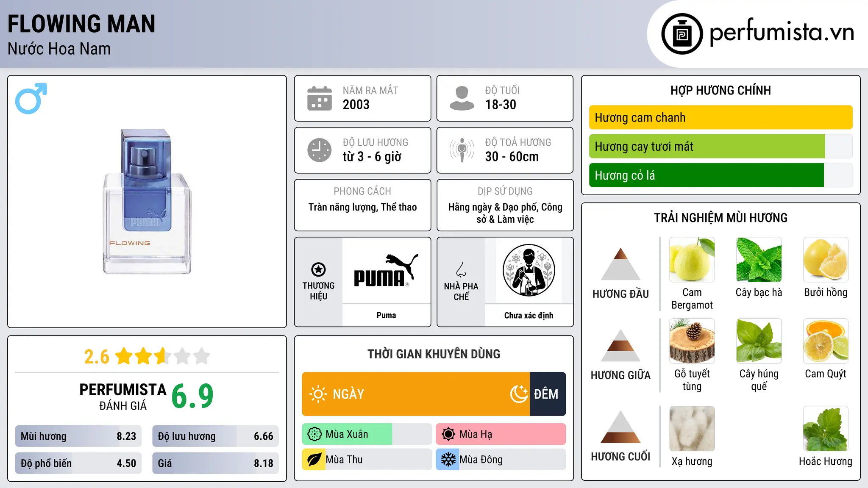868x488 pixels.
Task: Click the Cây bạc hà mint image
Action: point(759,260)
